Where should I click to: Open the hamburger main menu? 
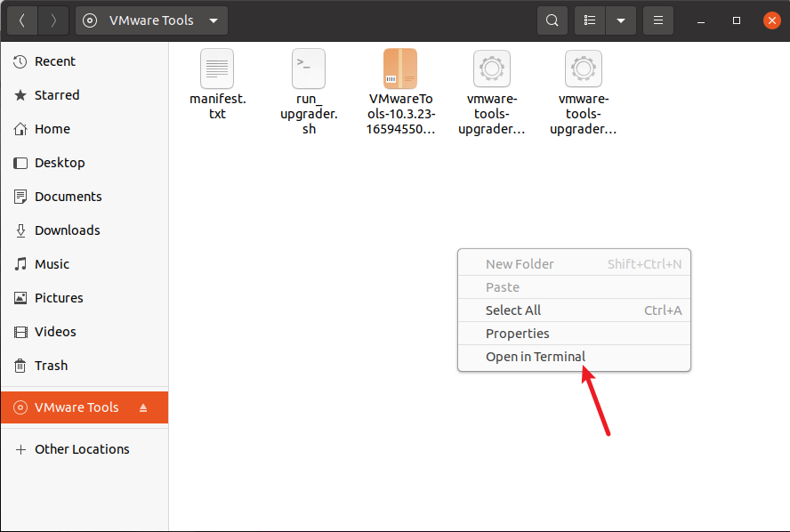tap(657, 20)
